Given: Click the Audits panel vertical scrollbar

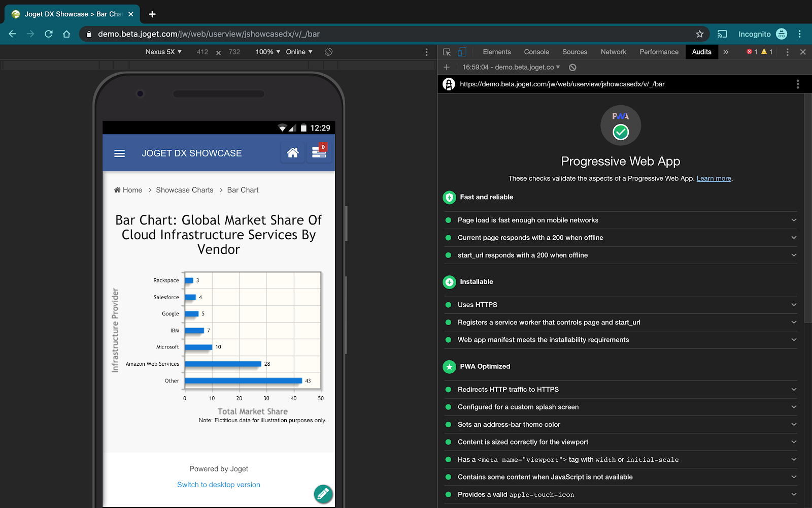Looking at the screenshot, I should tap(808, 208).
